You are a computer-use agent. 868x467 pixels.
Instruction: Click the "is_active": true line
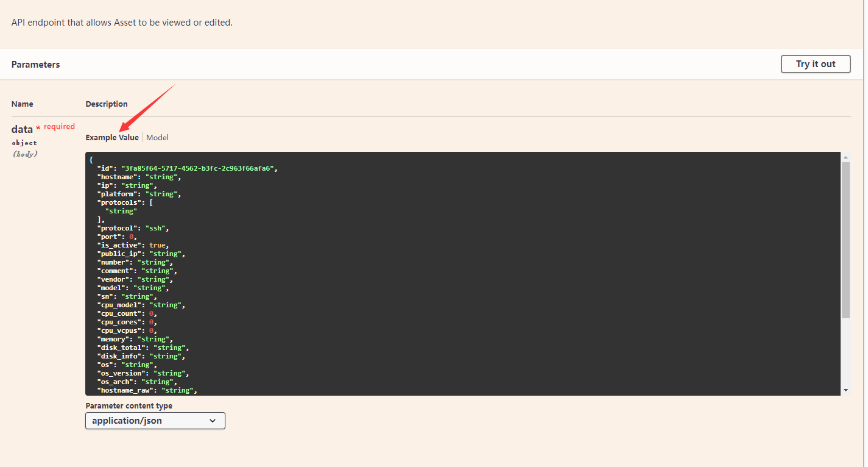coord(133,245)
